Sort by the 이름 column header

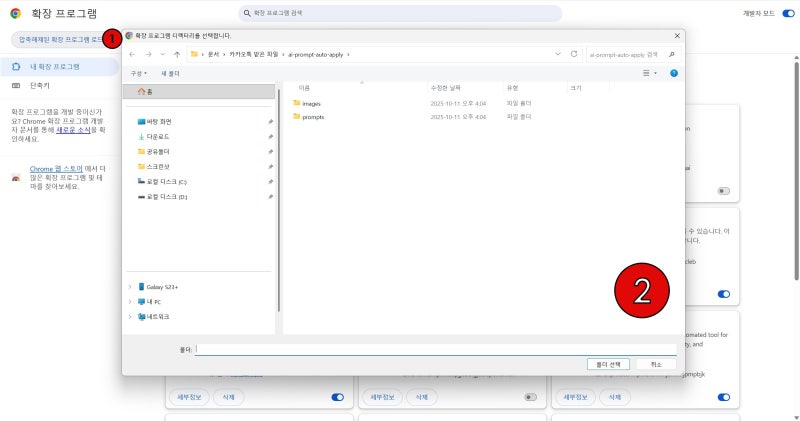pos(305,88)
